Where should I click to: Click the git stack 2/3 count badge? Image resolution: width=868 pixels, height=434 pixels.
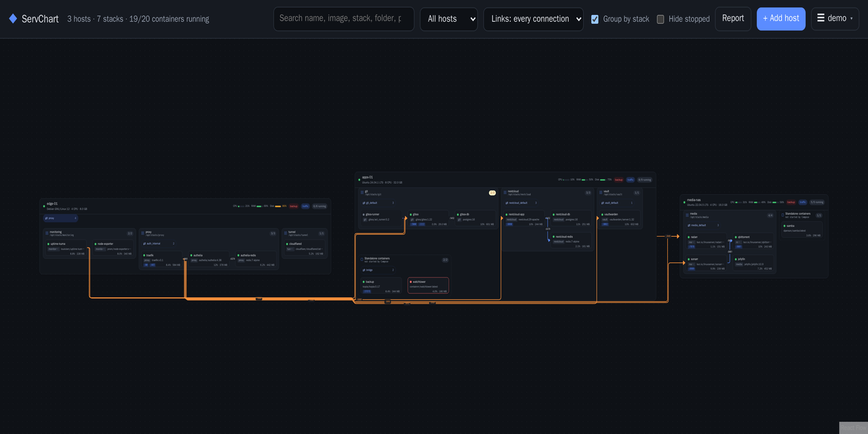tap(492, 193)
